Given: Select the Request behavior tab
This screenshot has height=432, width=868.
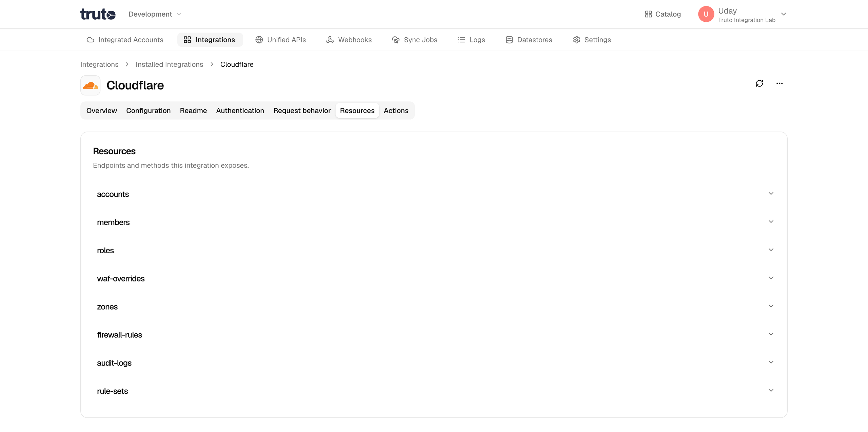Looking at the screenshot, I should pyautogui.click(x=302, y=111).
